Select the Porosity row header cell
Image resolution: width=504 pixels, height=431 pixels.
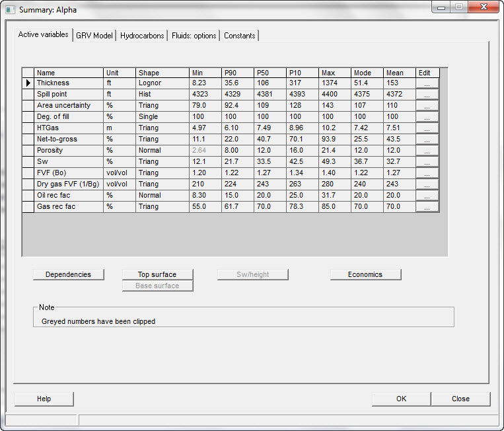28,151
